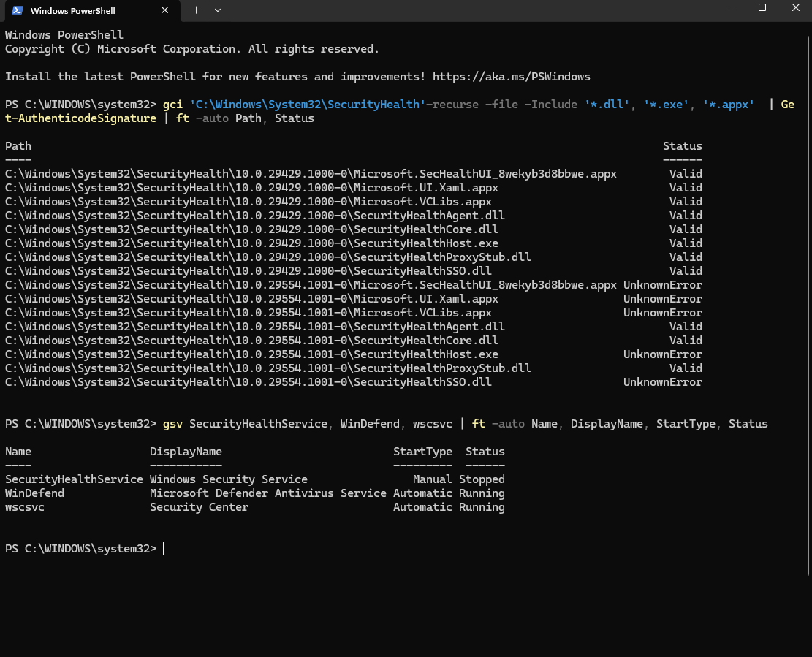This screenshot has width=812, height=657.
Task: Click the 10.0.29429.1000-0 SecurityHealthAgent.dll path
Action: [x=255, y=216]
